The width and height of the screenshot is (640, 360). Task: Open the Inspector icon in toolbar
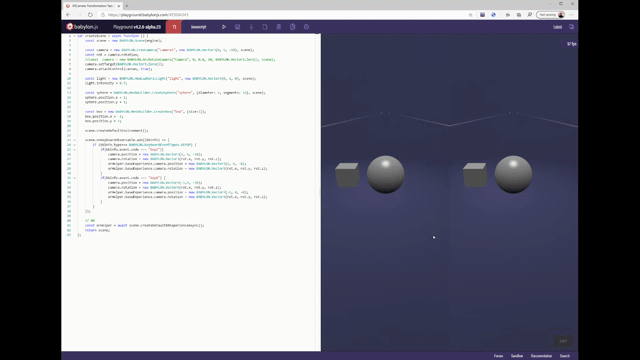[292, 27]
